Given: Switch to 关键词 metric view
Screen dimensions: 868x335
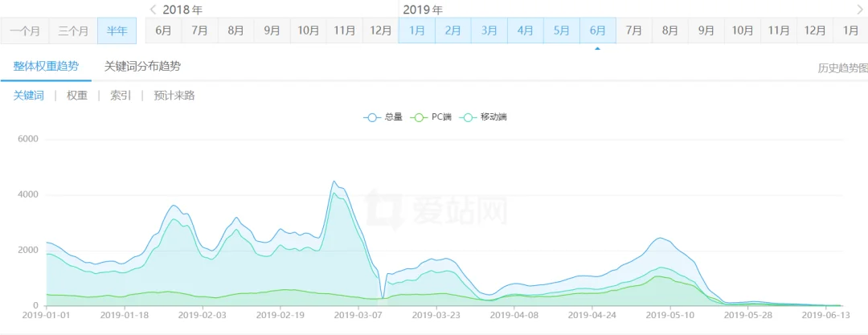Looking at the screenshot, I should click(29, 96).
